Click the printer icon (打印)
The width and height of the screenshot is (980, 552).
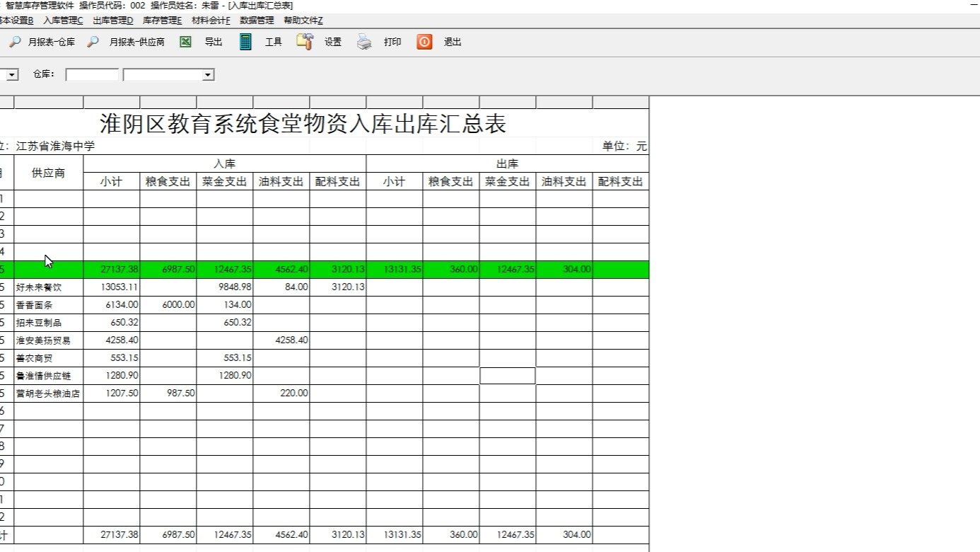point(364,42)
